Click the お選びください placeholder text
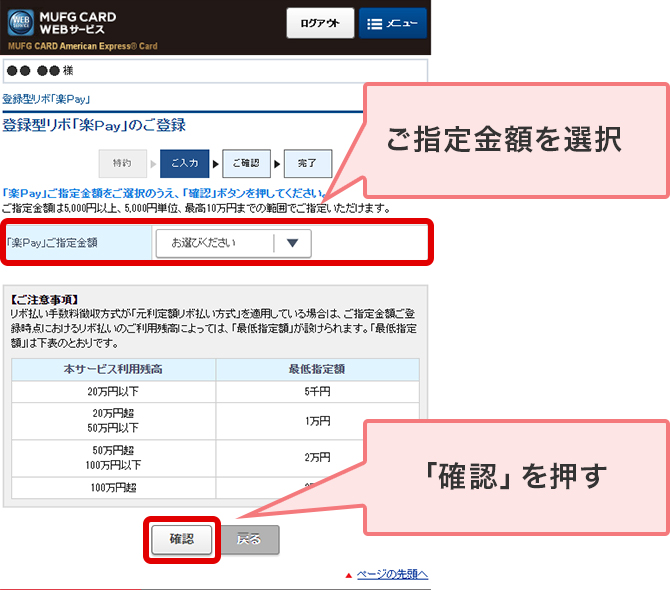Screen dimensions: 670x590 point(203,243)
